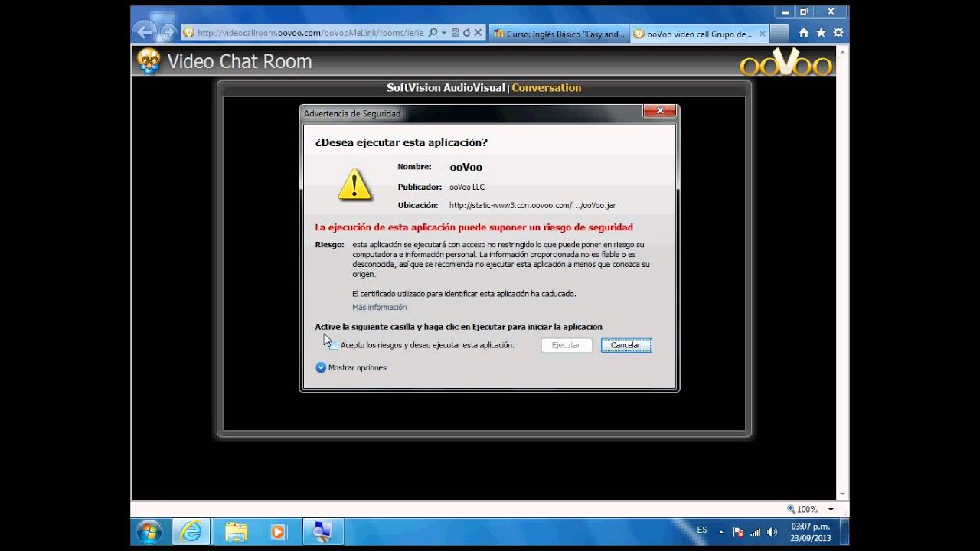
Task: Open the 'Más información' link
Action: tap(379, 307)
